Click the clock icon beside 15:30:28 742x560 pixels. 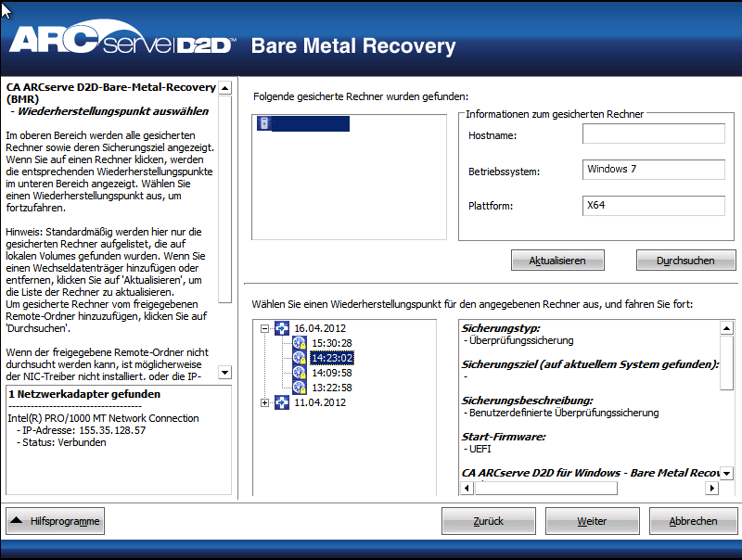(299, 341)
